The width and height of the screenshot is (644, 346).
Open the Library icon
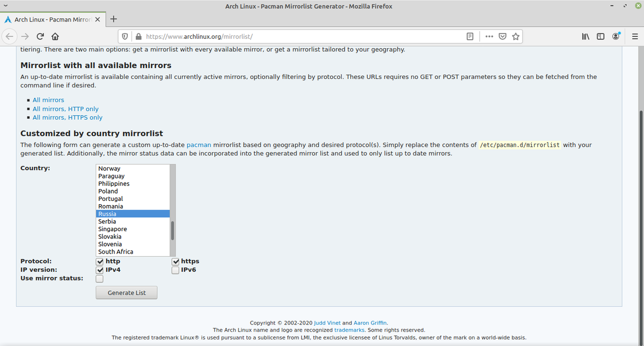586,37
